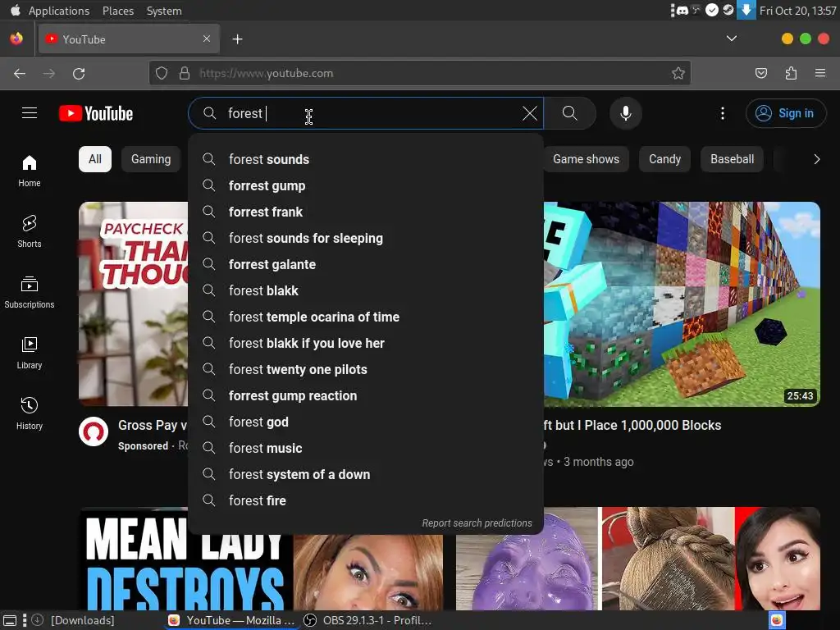Go to Home in the sidebar
This screenshot has width=840, height=630.
point(30,171)
